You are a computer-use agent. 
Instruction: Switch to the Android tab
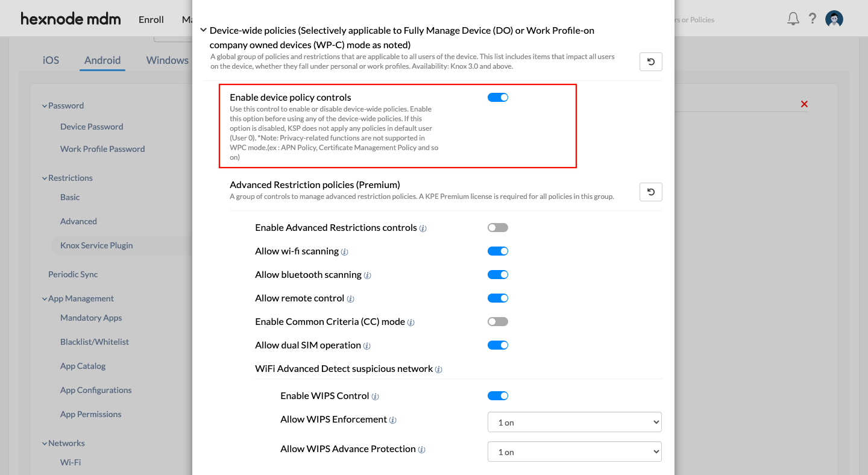(x=102, y=60)
